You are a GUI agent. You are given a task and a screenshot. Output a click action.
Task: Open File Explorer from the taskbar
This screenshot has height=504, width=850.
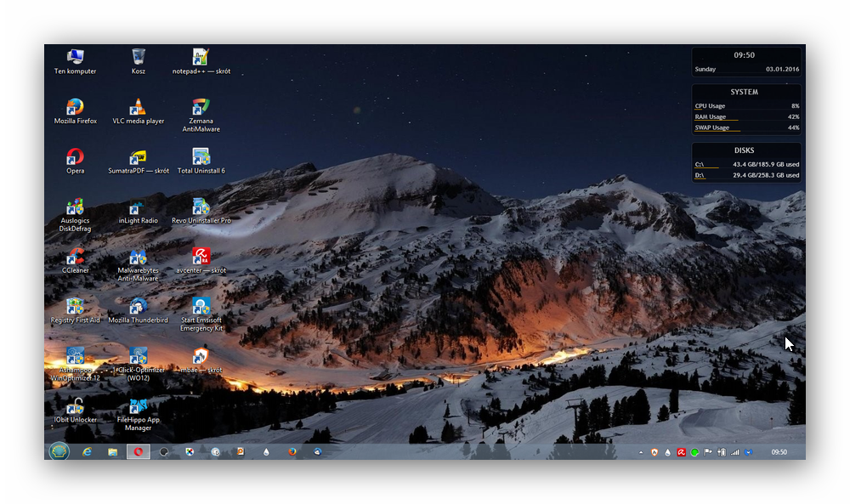(x=112, y=451)
